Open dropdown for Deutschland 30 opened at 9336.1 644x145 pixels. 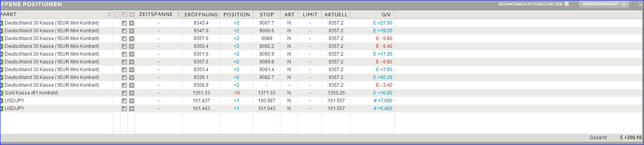pos(131,77)
